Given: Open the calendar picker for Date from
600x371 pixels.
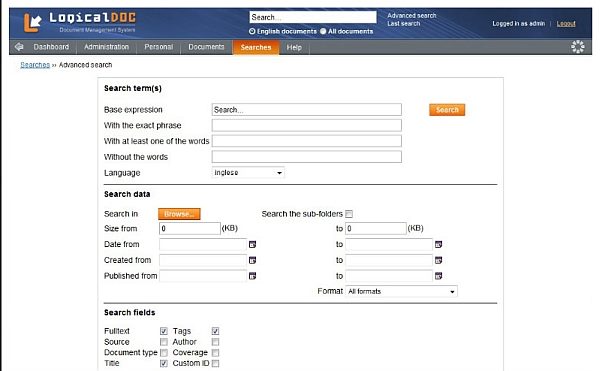Looking at the screenshot, I should [252, 244].
